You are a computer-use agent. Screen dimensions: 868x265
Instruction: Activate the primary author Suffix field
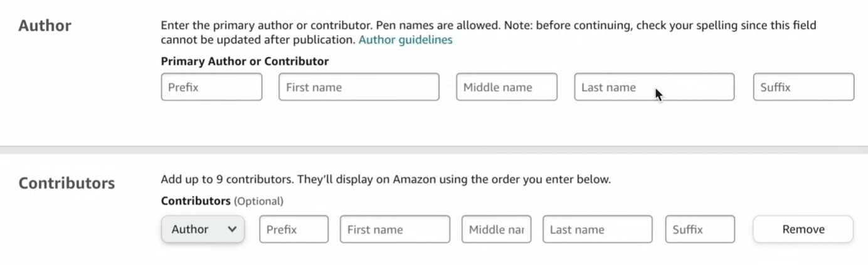click(803, 87)
